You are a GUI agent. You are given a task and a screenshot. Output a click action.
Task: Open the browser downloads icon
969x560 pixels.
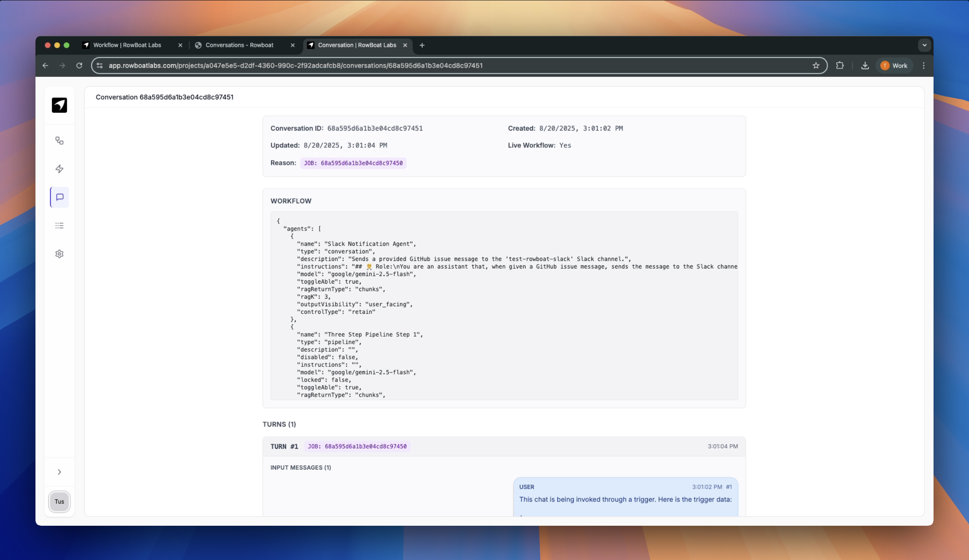(x=865, y=66)
